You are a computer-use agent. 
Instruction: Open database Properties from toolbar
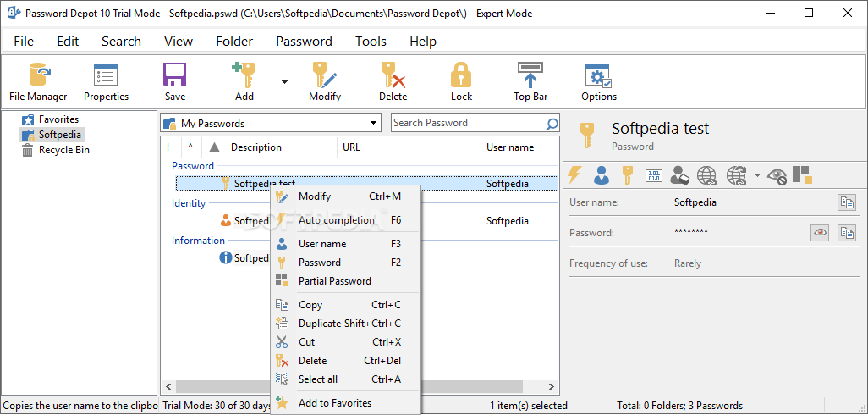(x=106, y=82)
